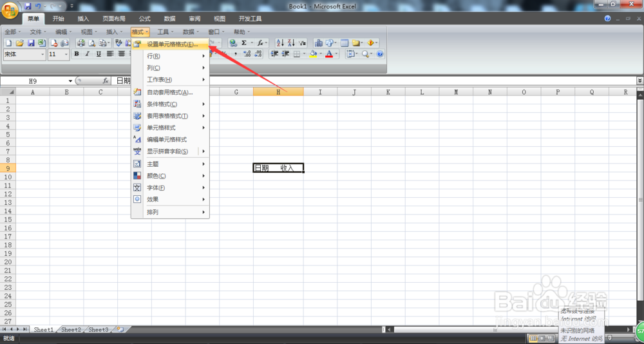Click the Comma Style button
This screenshot has width=644, height=344.
236,54
